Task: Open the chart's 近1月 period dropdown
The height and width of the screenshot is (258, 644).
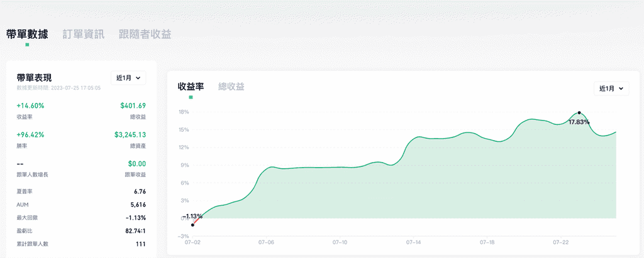Action: point(611,89)
